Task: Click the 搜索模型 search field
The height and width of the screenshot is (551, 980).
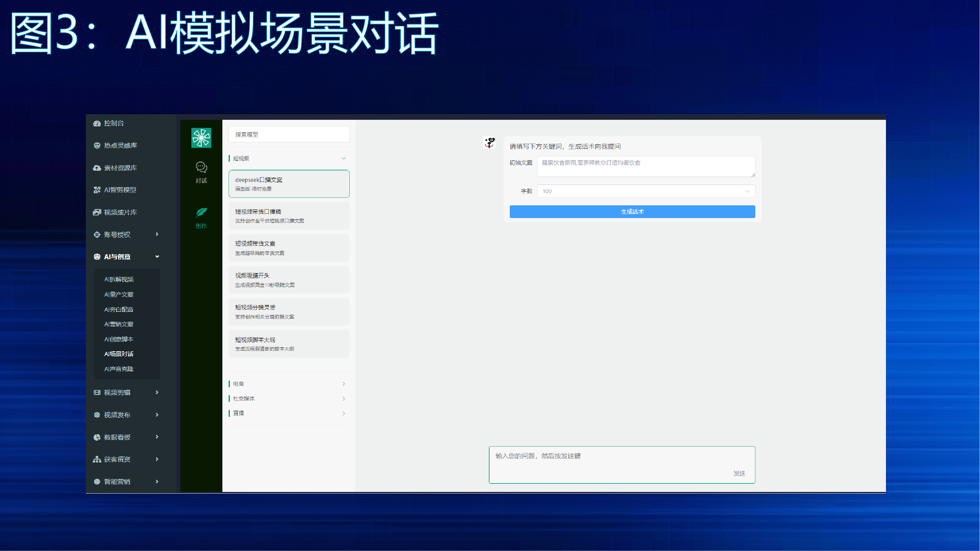Action: (x=289, y=134)
